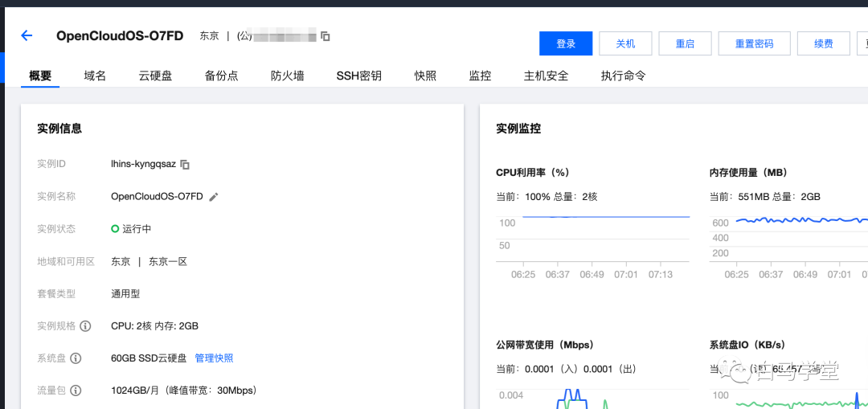The image size is (868, 409).
Task: Show info tooltip for 流量包
Action: pyautogui.click(x=76, y=391)
